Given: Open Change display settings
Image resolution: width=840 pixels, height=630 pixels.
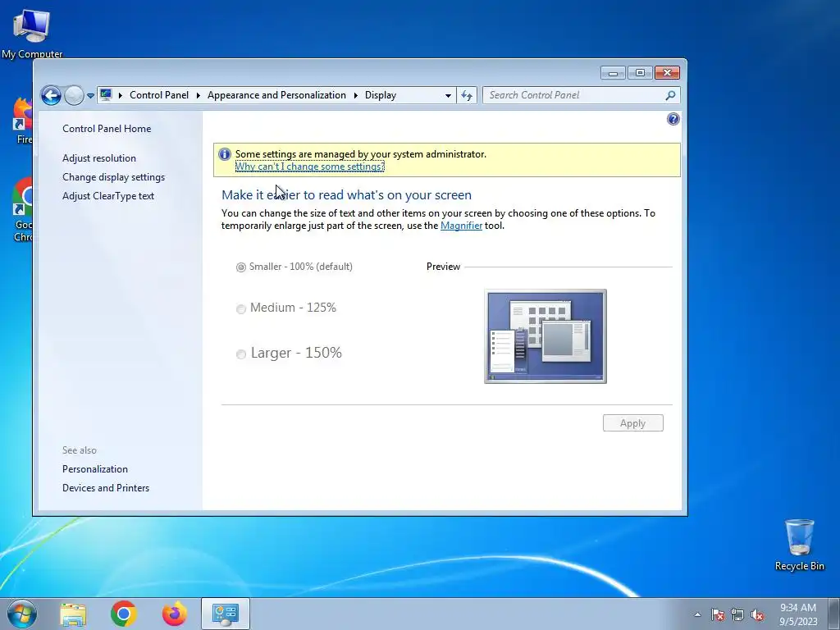Looking at the screenshot, I should tap(113, 177).
